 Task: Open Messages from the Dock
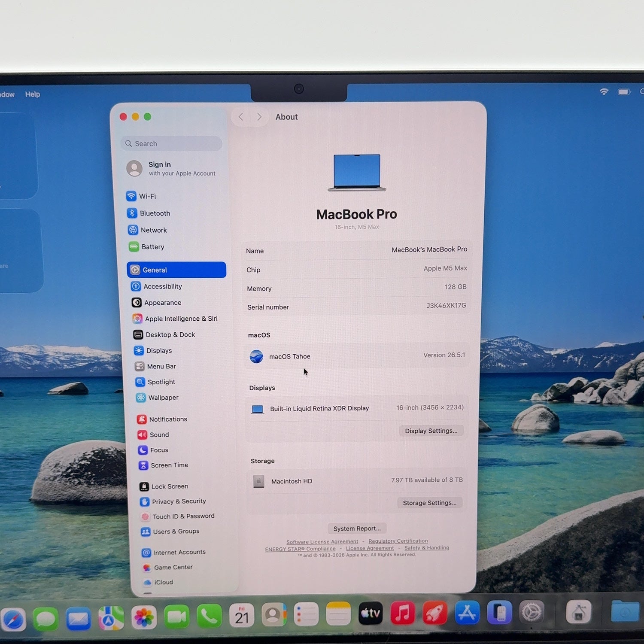pos(46,619)
